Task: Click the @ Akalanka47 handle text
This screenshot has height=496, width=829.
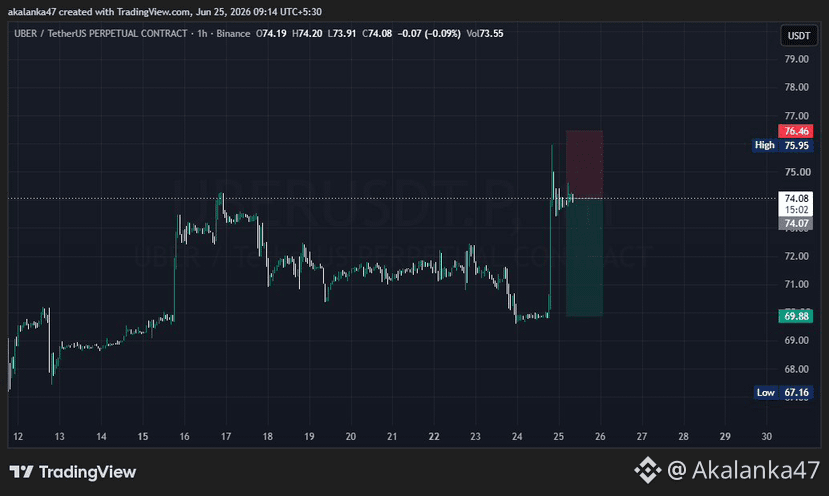Action: pos(743,470)
